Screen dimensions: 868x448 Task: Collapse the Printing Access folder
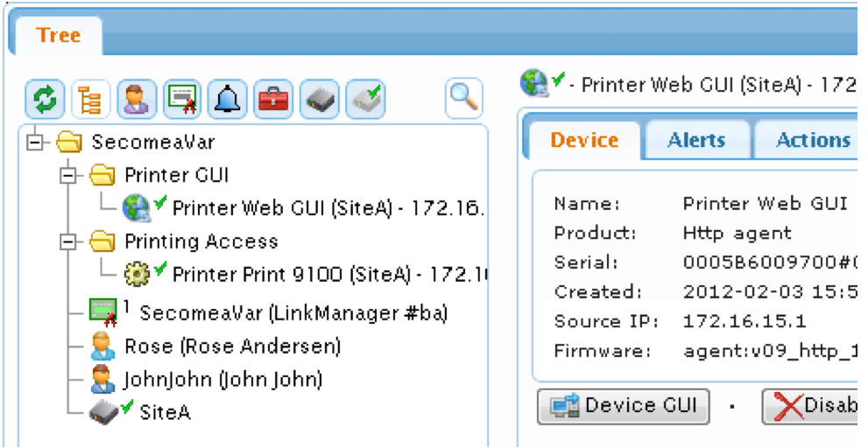point(68,241)
